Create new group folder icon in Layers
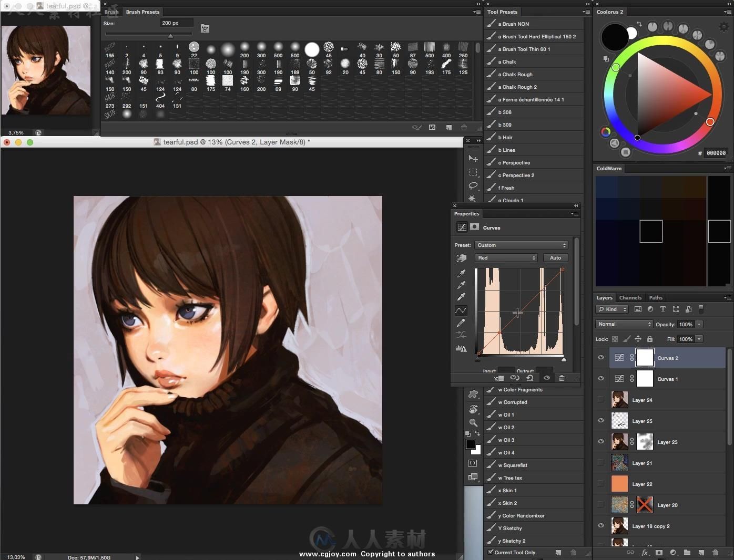The image size is (734, 560). click(687, 553)
